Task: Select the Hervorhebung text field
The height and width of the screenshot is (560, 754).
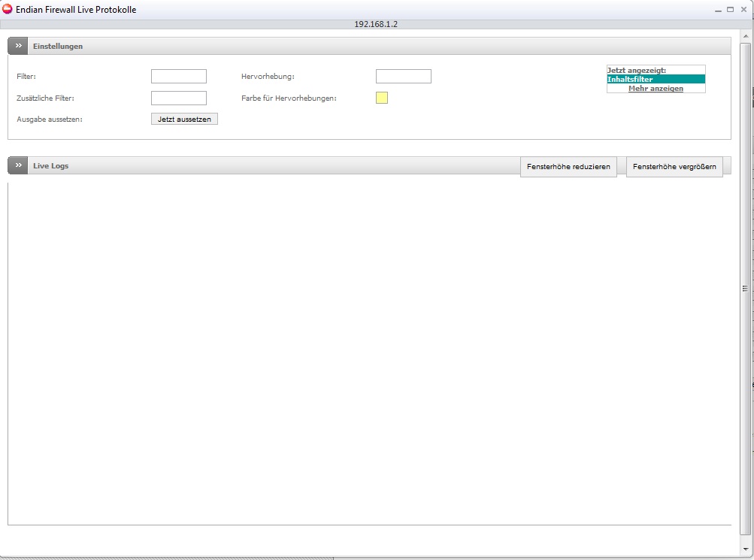Action: [403, 77]
